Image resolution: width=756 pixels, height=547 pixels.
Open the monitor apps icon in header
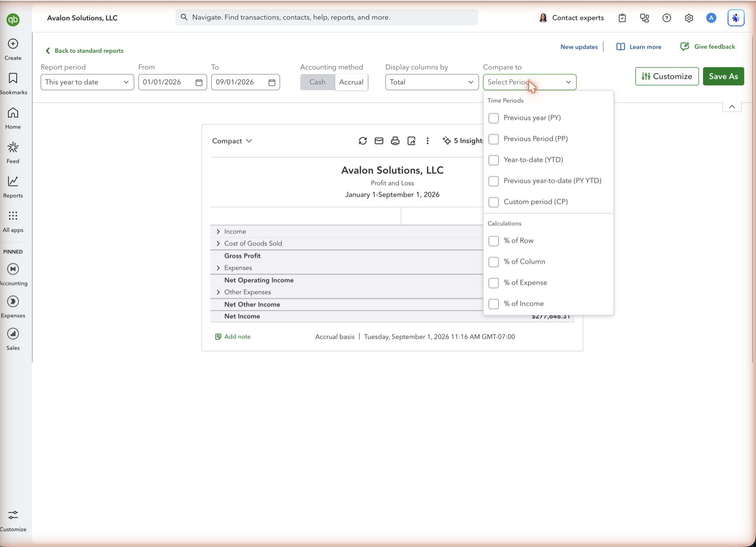pyautogui.click(x=645, y=18)
